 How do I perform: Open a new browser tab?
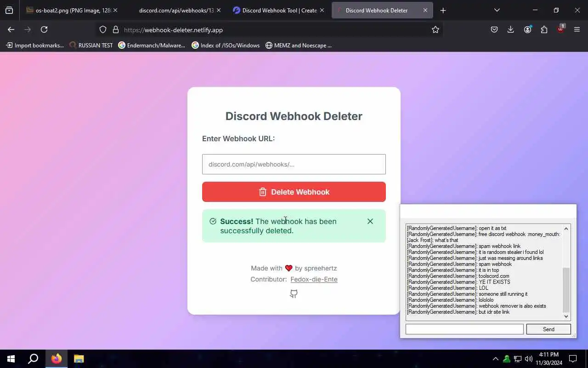click(x=443, y=10)
